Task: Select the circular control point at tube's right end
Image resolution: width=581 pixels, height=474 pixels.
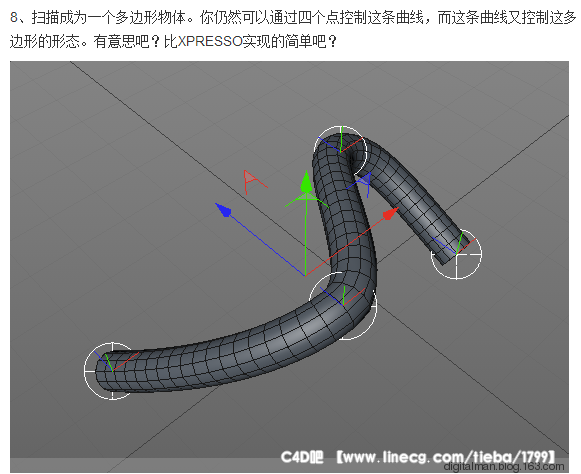Action: coord(456,254)
